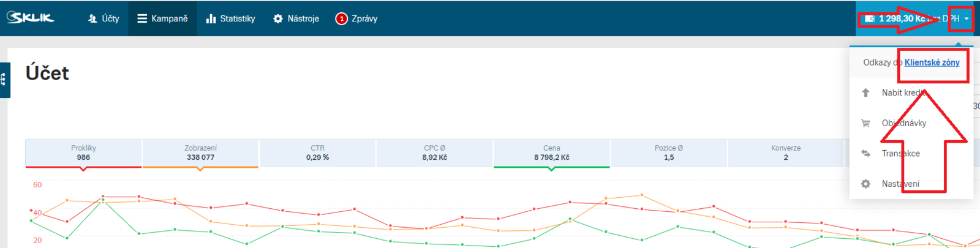Image resolution: width=980 pixels, height=248 pixels.
Task: Toggle the Cena metric on the chart
Action: point(551,153)
